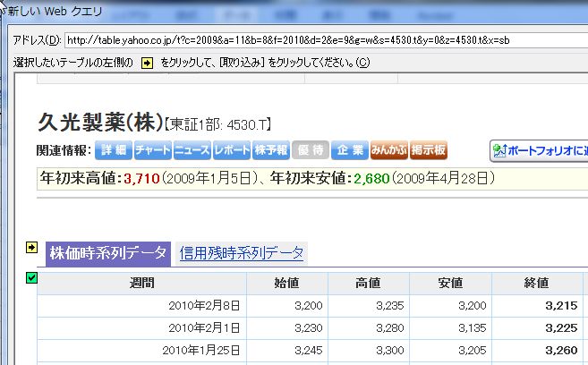Click the レポート report button
588x365 pixels.
pos(232,150)
